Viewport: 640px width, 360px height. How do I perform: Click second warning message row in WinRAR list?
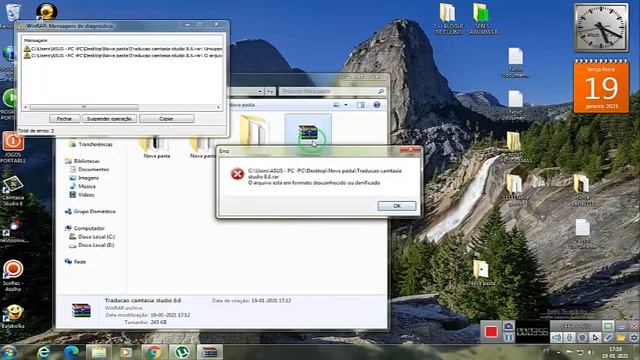(122, 55)
